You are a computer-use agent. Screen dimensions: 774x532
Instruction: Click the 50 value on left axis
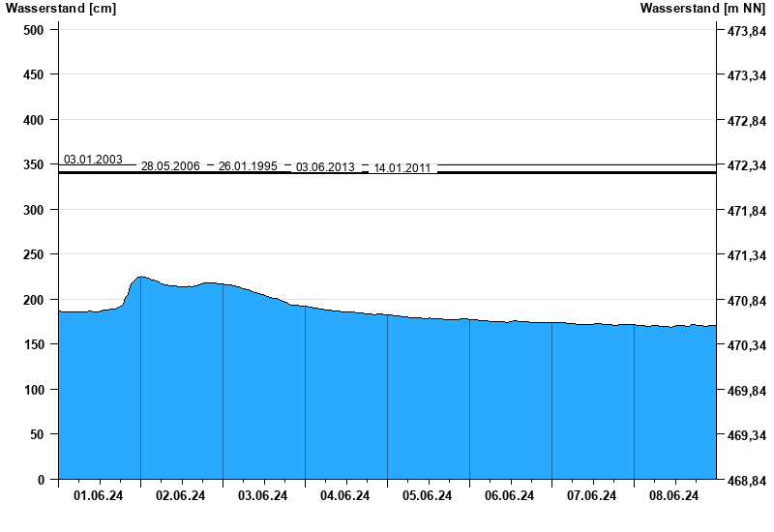pos(37,434)
